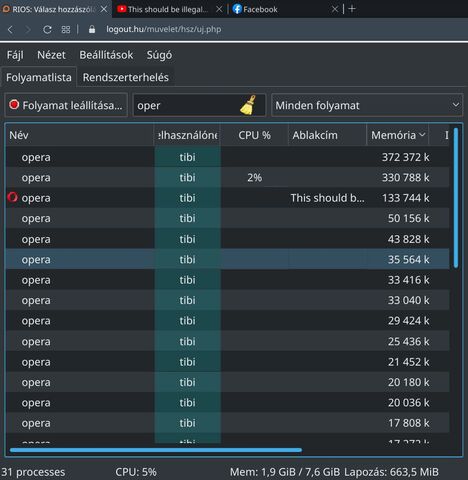Clear the filter with broom icon
468x480 pixels.
tap(248, 105)
